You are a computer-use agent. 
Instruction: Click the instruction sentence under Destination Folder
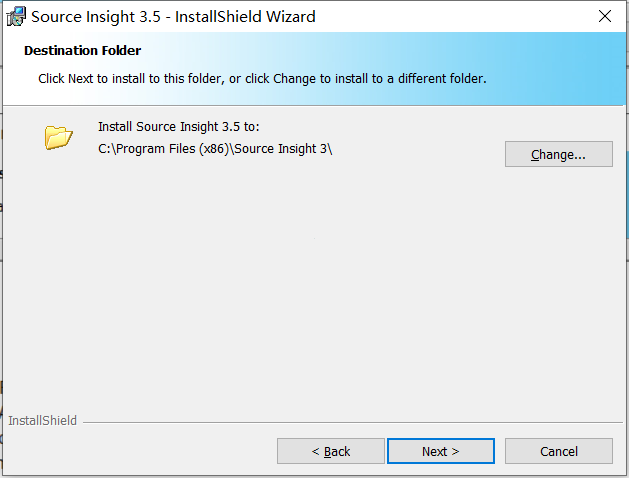coord(262,79)
